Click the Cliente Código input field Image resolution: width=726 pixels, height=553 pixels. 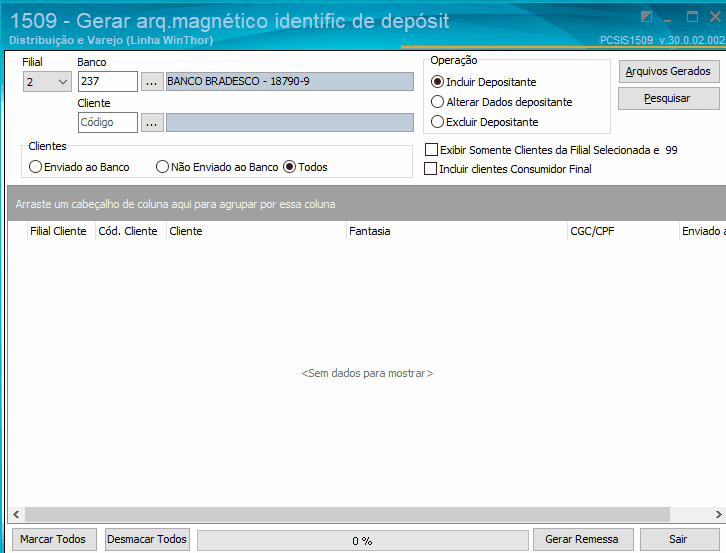pos(107,122)
